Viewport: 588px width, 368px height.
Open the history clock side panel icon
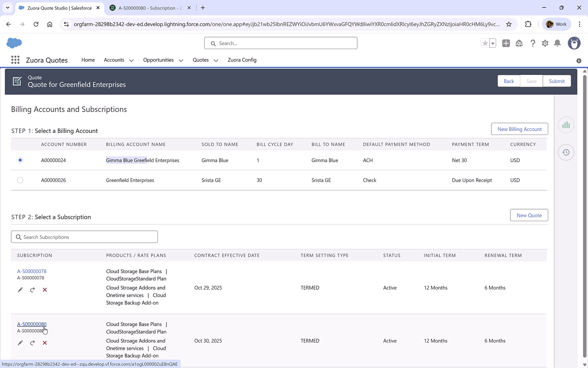566,152
